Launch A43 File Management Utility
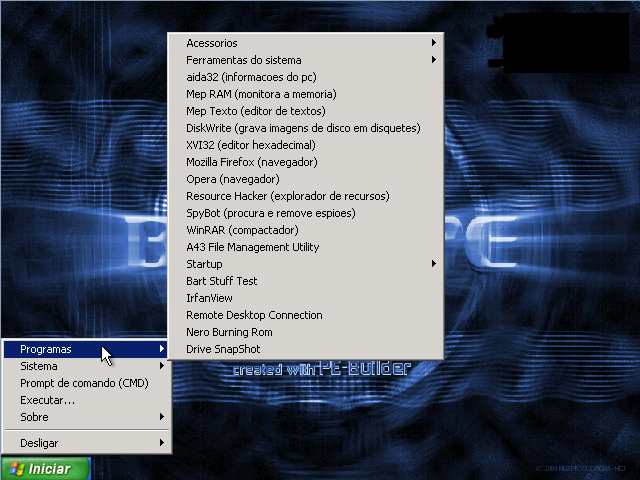 pyautogui.click(x=305, y=247)
